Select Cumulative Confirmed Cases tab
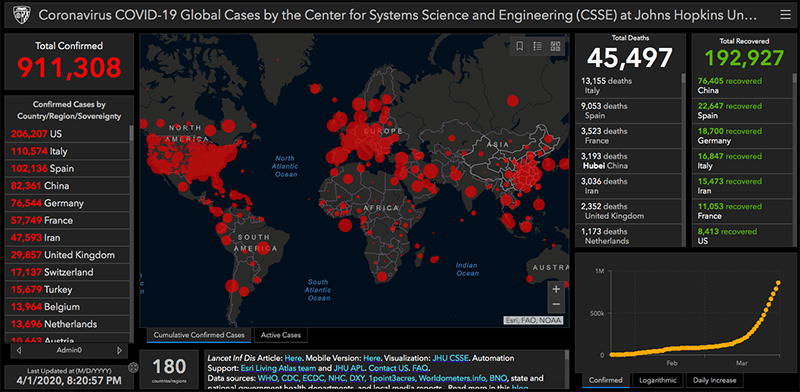The height and width of the screenshot is (392, 800). pyautogui.click(x=199, y=335)
